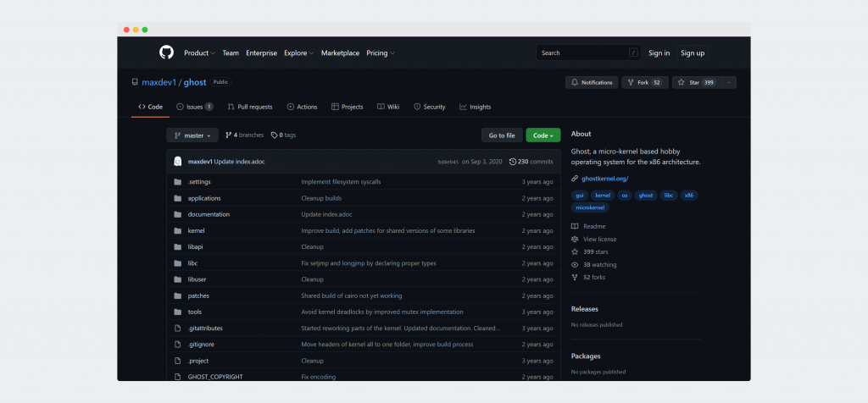Open the Actions tab

coord(302,107)
